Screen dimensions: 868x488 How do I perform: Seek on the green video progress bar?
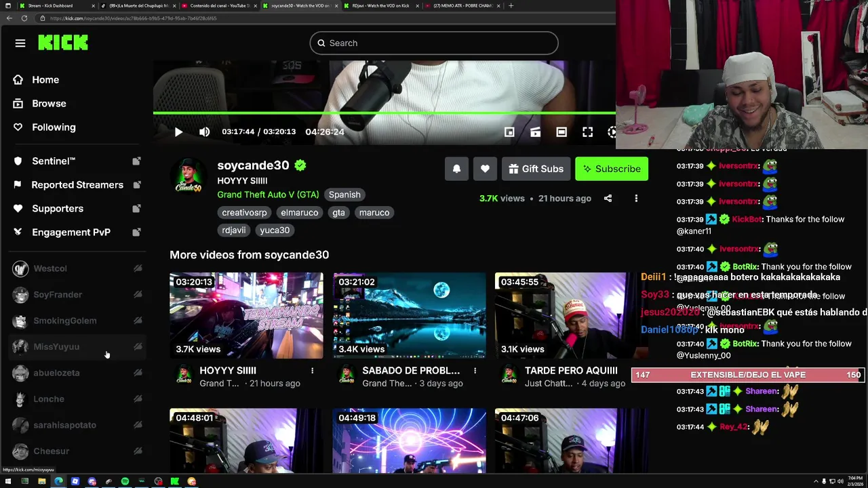point(384,113)
